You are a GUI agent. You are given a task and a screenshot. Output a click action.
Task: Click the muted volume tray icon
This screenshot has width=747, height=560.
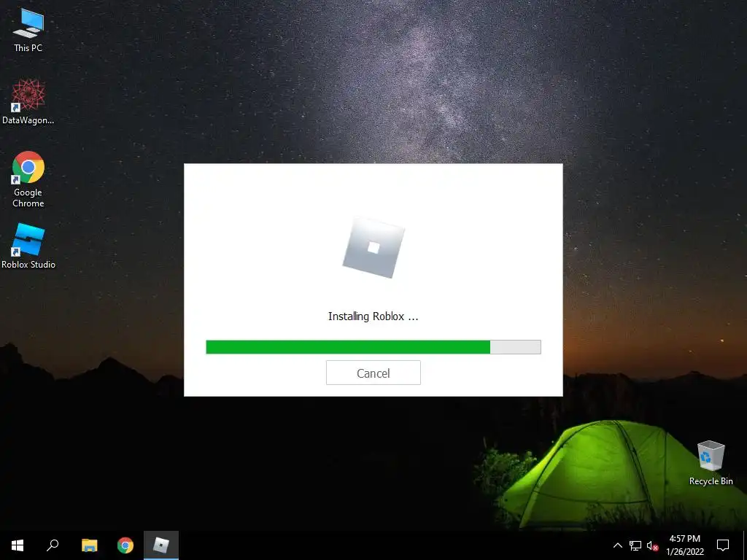(x=652, y=545)
